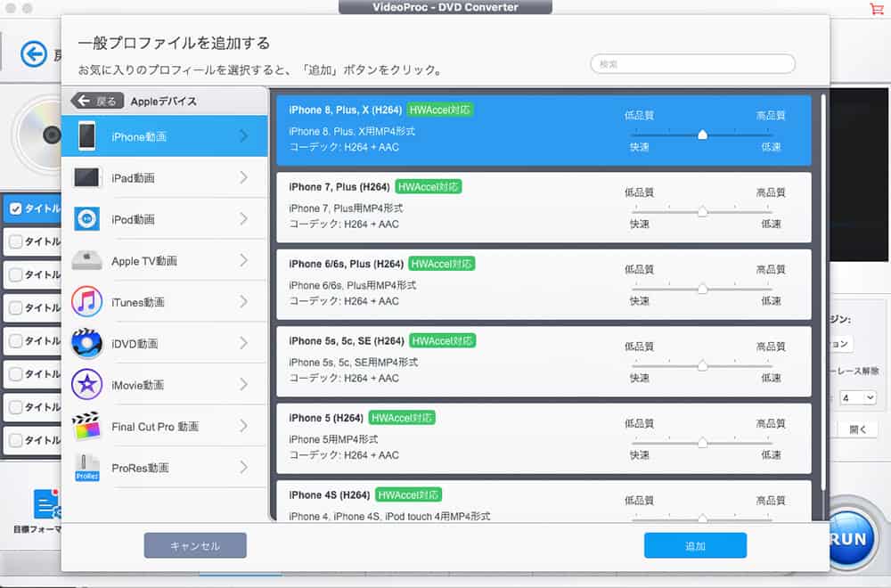Click HWAccel badge on iPhone 7 profile

tap(429, 187)
